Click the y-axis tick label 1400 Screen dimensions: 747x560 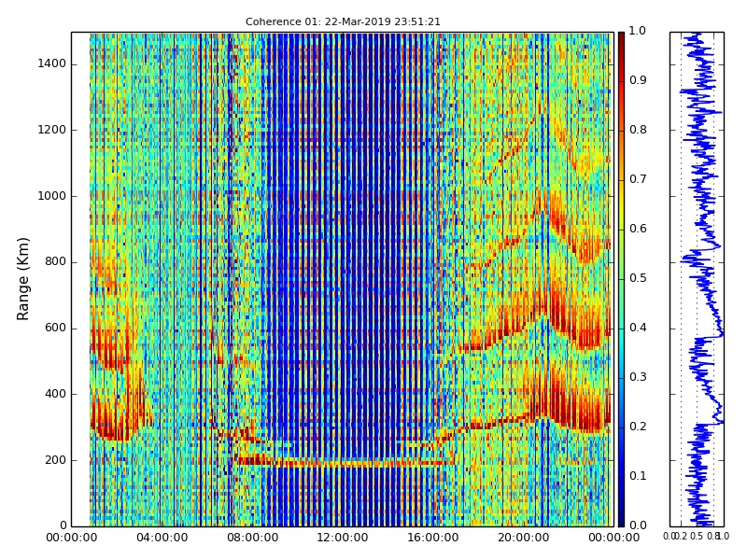[x=52, y=63]
